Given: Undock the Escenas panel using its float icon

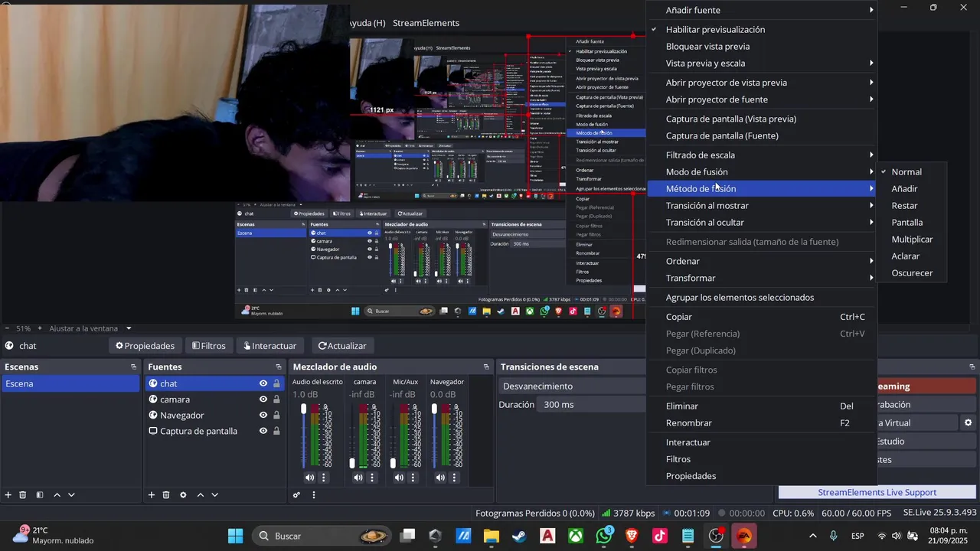Looking at the screenshot, I should tap(133, 367).
